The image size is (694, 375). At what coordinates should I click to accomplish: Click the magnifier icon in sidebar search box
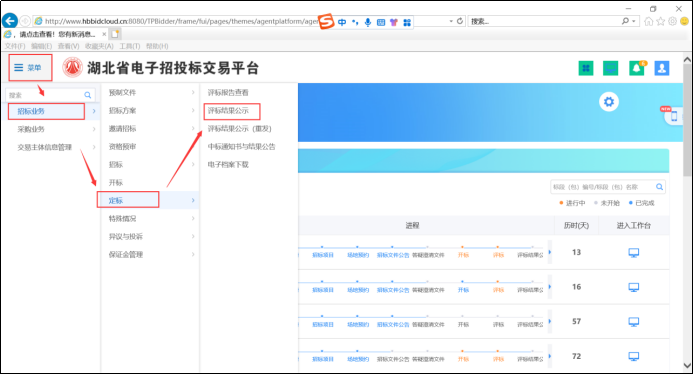pyautogui.click(x=88, y=95)
